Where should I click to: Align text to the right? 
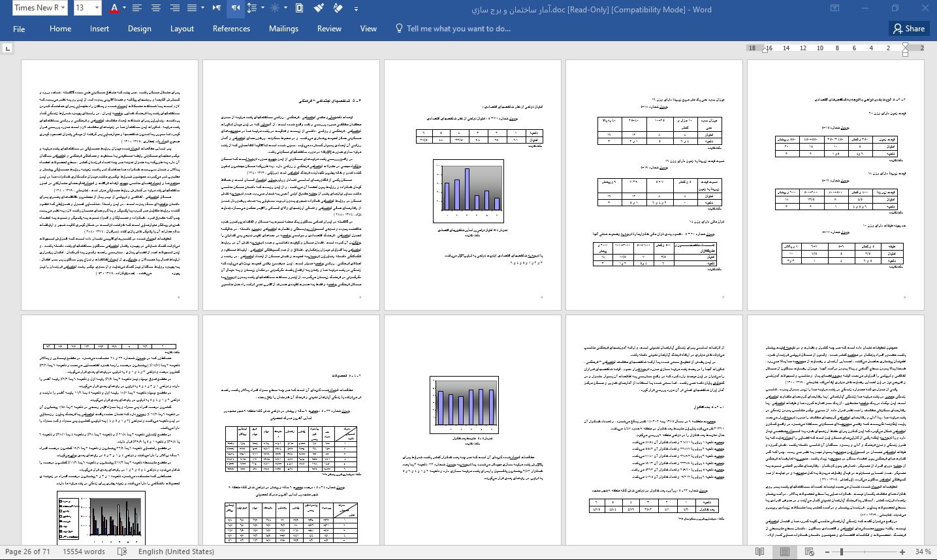pos(174,8)
